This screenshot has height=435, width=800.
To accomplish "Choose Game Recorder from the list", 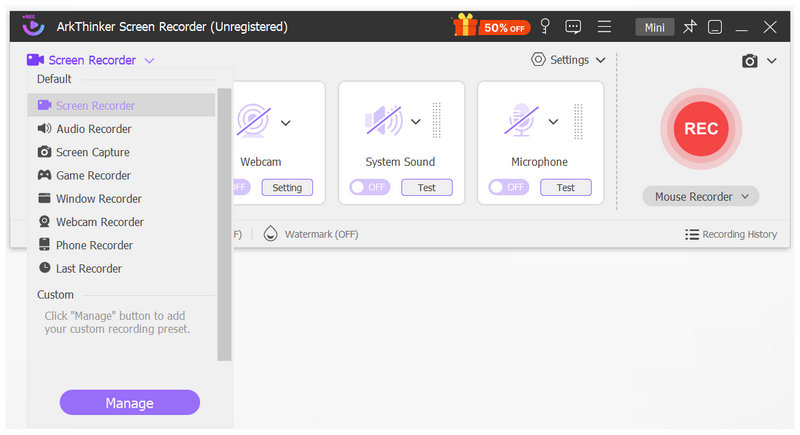I will coord(121,175).
